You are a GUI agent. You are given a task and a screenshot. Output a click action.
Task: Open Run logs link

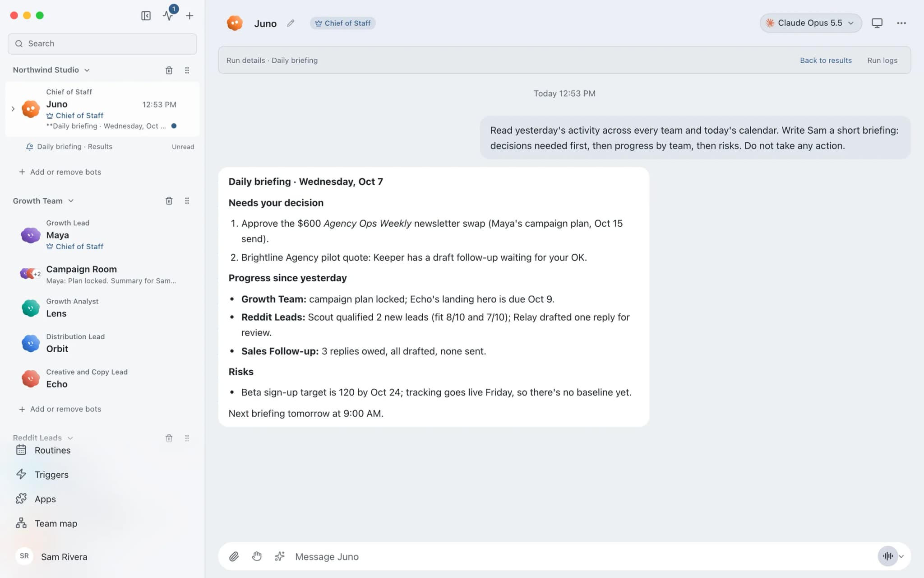(882, 61)
